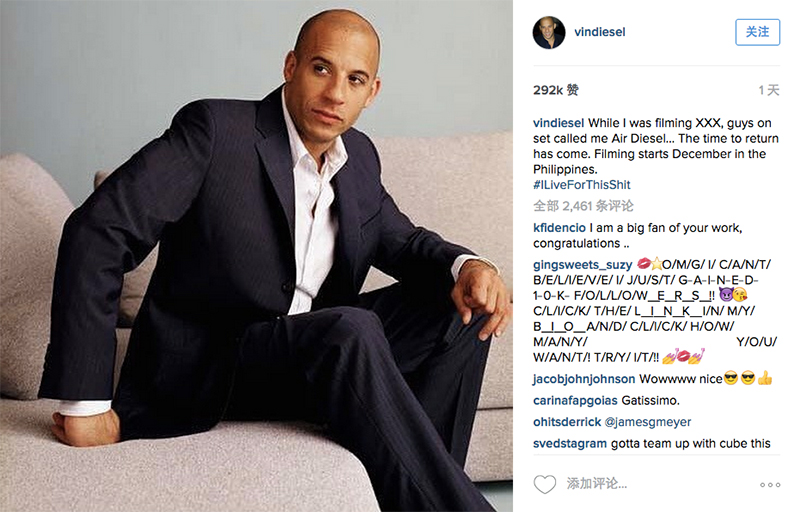Click the vindiesel profile avatar
Screen dimensions: 800x512
549,33
